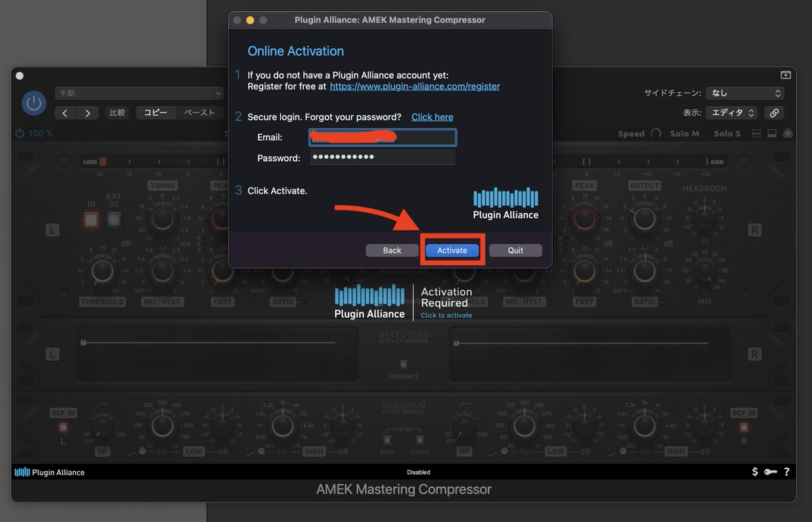The width and height of the screenshot is (812, 522).
Task: Click the left channel FAST knob
Action: (x=222, y=271)
